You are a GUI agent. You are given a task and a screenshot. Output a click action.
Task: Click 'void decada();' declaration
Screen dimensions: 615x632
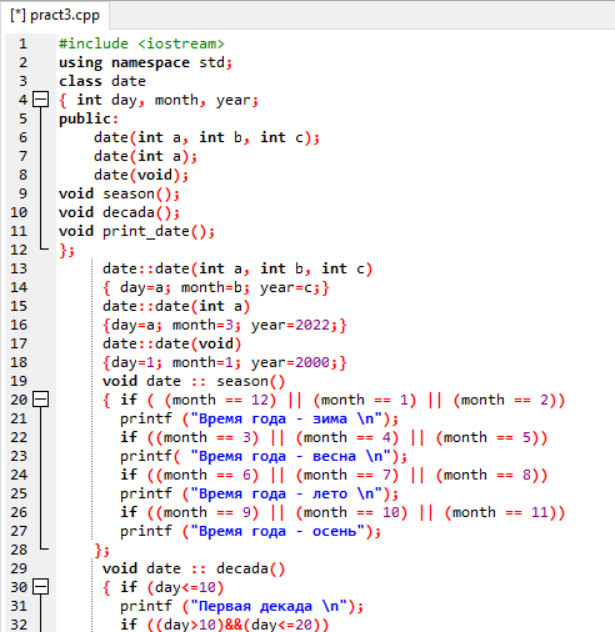[119, 212]
